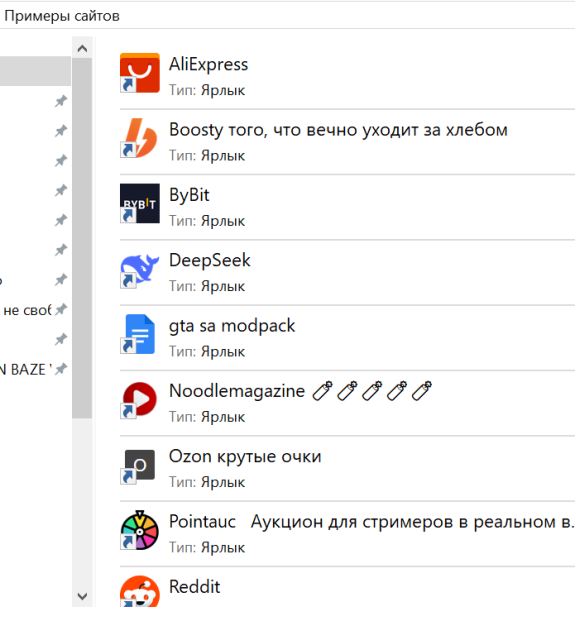
Task: Click 'Тип: Ярлык' under Noodlemagazine
Action: coord(207,417)
